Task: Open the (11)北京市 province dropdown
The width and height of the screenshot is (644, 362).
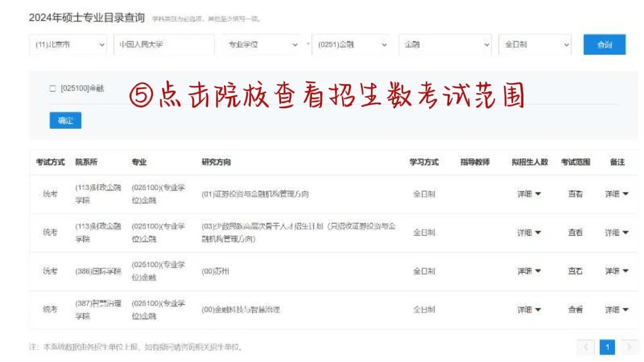Action: point(67,44)
